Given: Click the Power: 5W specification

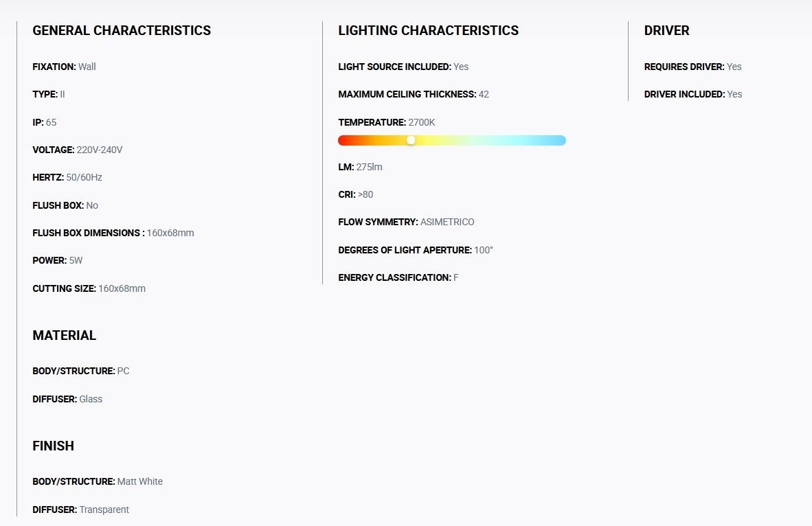Looking at the screenshot, I should pos(58,260).
